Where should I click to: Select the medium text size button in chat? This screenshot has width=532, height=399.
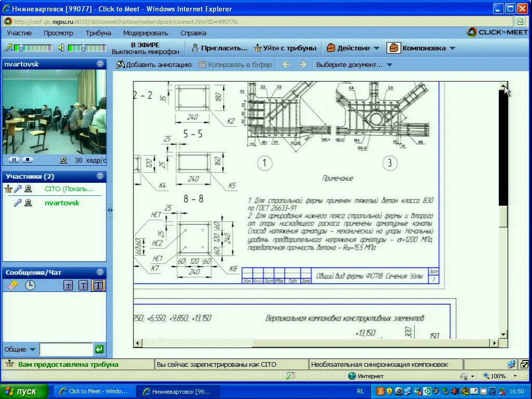click(x=83, y=285)
